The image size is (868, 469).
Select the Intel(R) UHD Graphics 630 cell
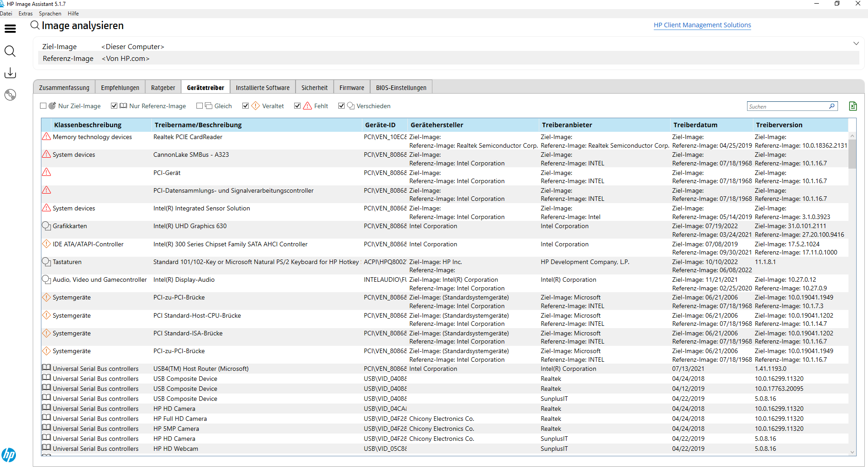190,226
